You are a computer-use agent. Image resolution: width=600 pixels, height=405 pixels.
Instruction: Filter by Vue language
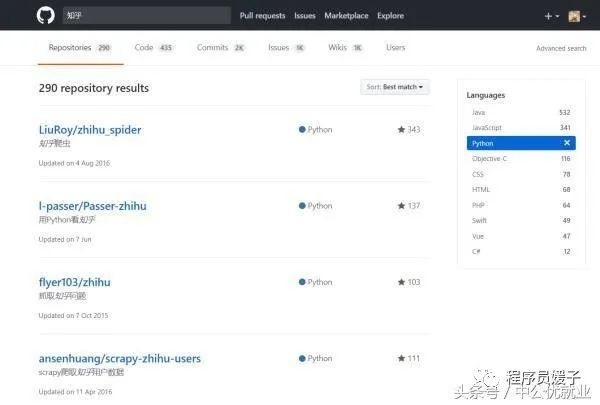click(521, 236)
